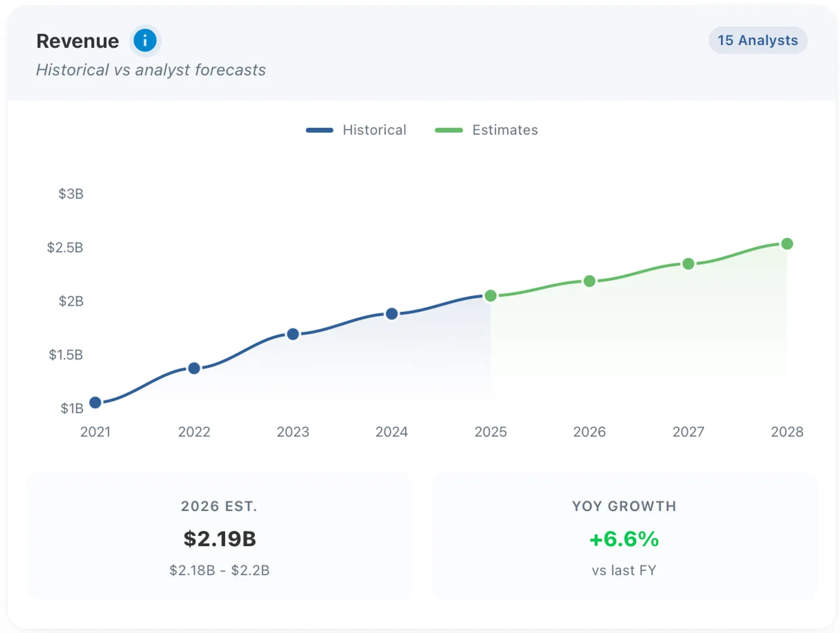Open the 15 Analysts badge
The width and height of the screenshot is (840, 633).
(x=758, y=40)
